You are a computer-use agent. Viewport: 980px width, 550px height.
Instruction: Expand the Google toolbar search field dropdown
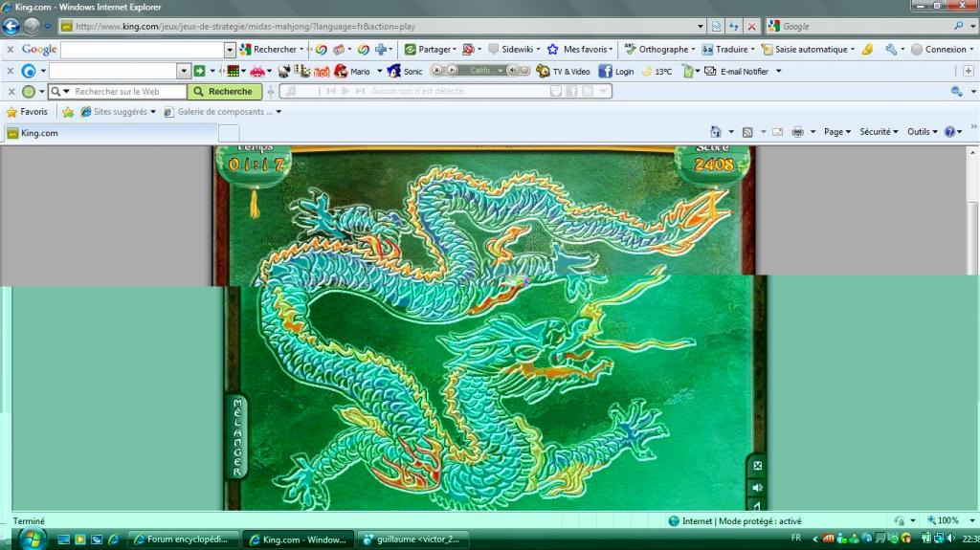(230, 50)
